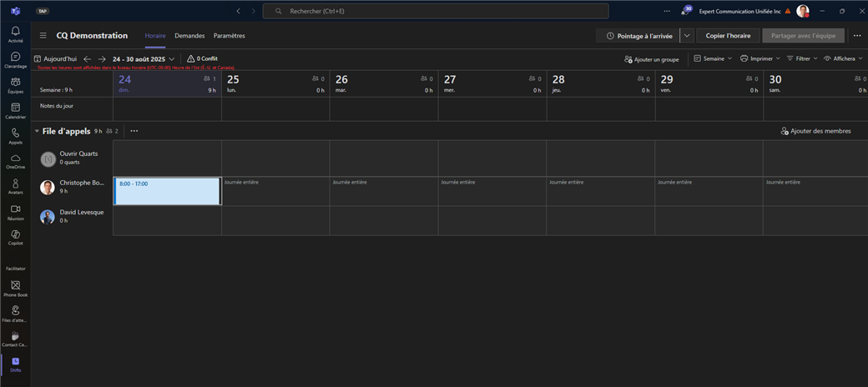The image size is (868, 387).
Task: Check 0 Conflit indicator
Action: 203,58
